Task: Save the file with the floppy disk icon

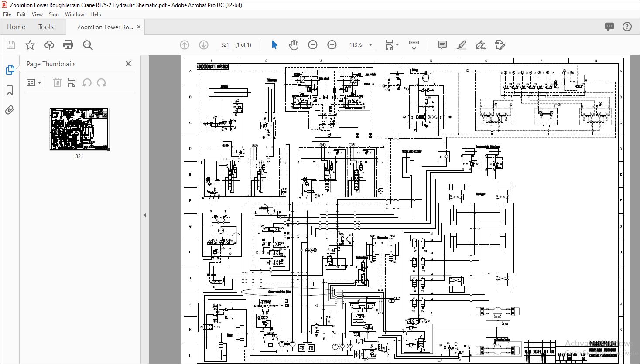Action: (11, 45)
